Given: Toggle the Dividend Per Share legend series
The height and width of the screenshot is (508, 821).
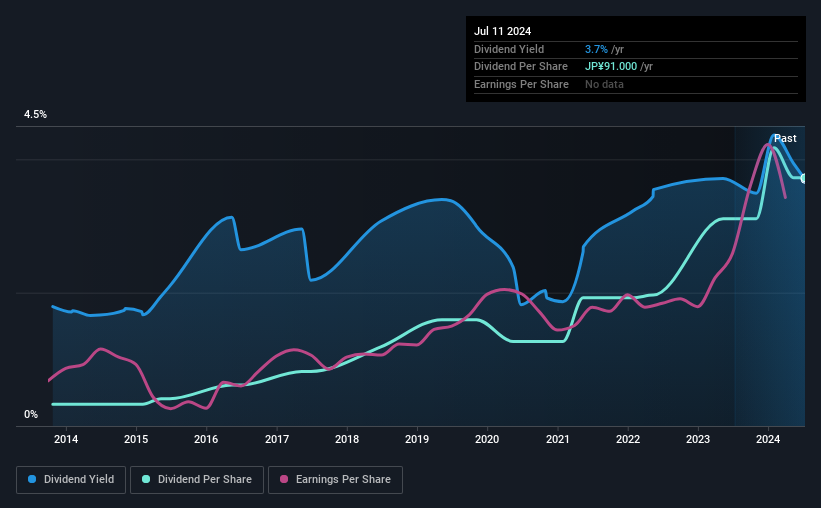Looking at the screenshot, I should click(x=197, y=480).
